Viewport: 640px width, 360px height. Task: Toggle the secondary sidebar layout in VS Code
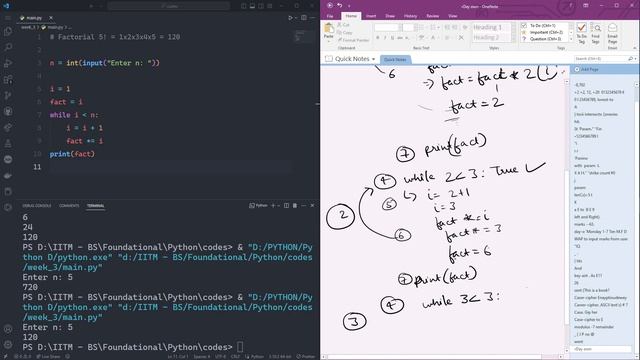(261, 6)
